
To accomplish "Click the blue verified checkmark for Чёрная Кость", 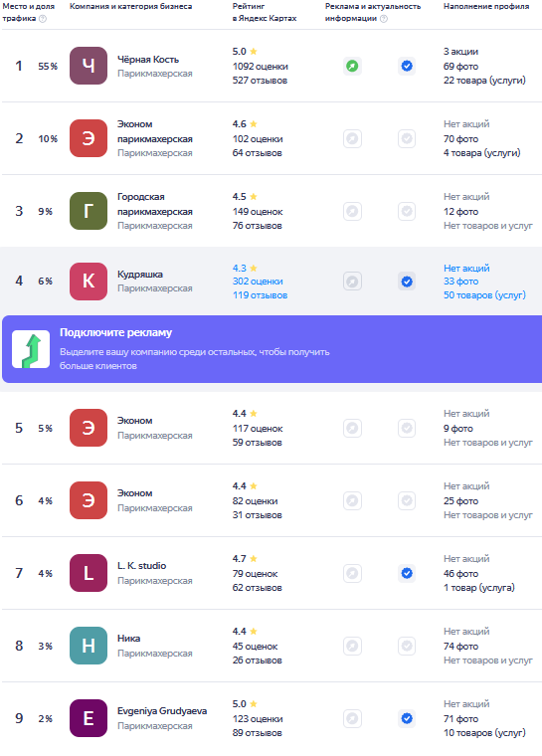I will tap(407, 66).
